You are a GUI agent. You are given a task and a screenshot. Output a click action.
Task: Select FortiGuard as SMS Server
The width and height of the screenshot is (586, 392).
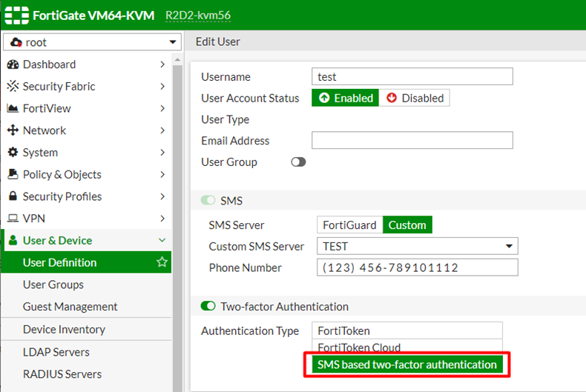pos(349,225)
